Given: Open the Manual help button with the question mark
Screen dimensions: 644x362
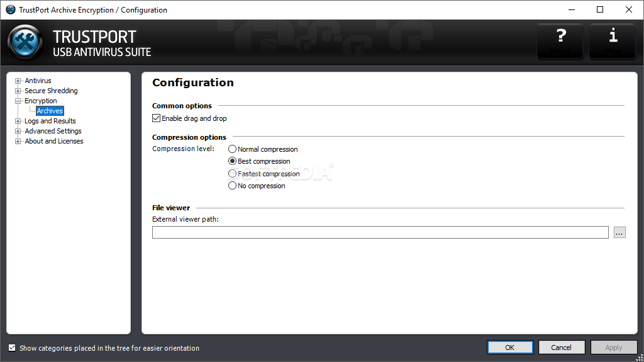Looking at the screenshot, I should point(560,41).
